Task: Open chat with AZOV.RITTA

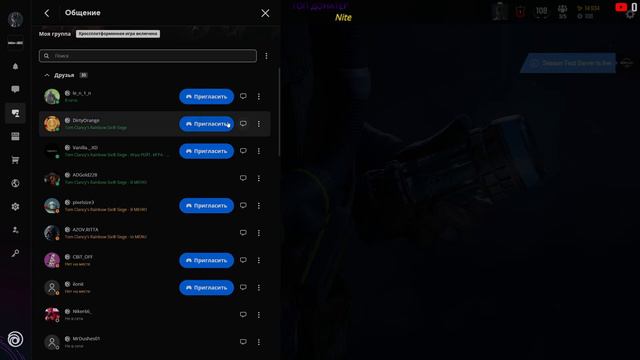Action: [243, 233]
